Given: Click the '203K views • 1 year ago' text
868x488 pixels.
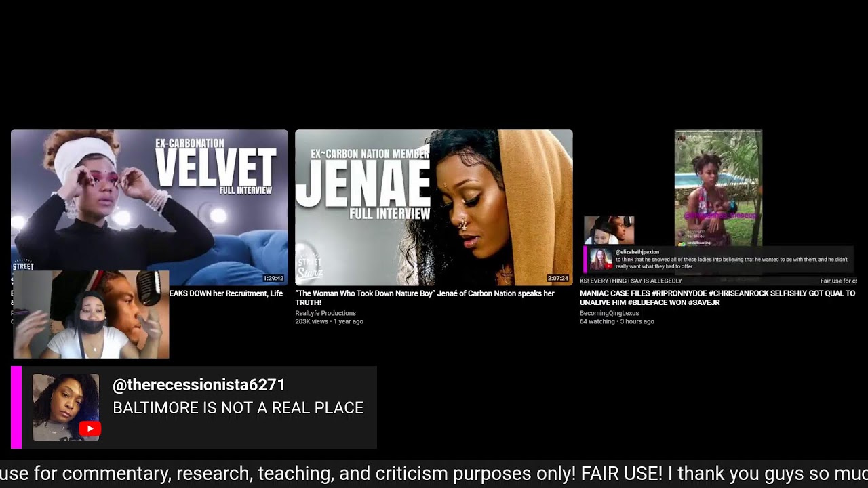Looking at the screenshot, I should click(329, 321).
